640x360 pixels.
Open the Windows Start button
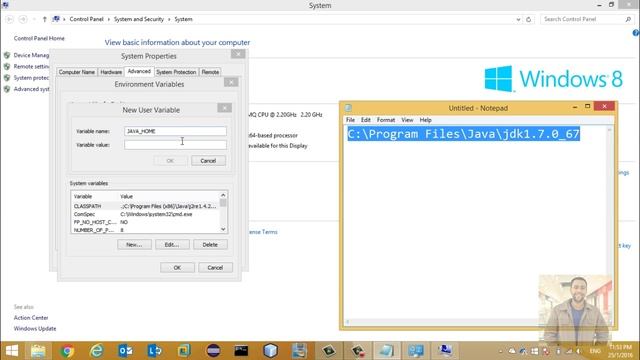pyautogui.click(x=12, y=351)
